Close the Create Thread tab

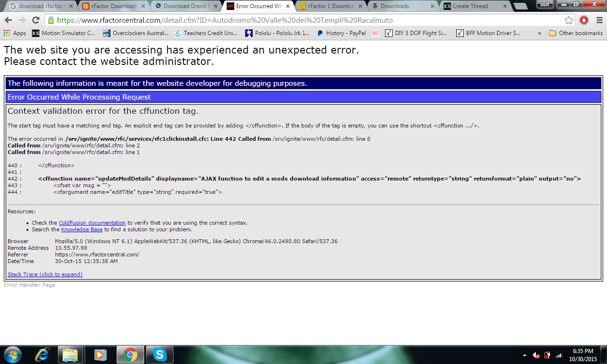tap(505, 6)
